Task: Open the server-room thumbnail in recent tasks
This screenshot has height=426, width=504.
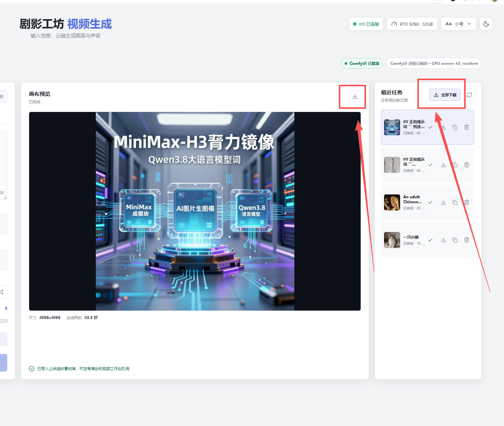Action: [392, 127]
